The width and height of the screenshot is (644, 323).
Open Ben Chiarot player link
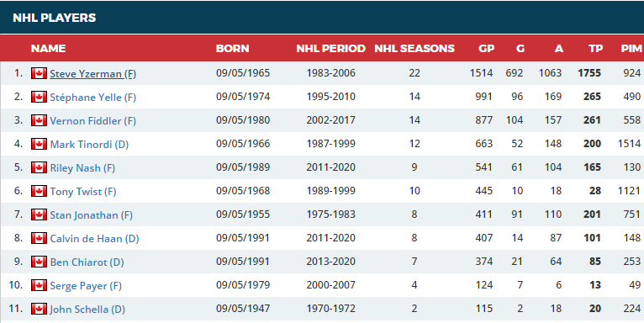[87, 262]
